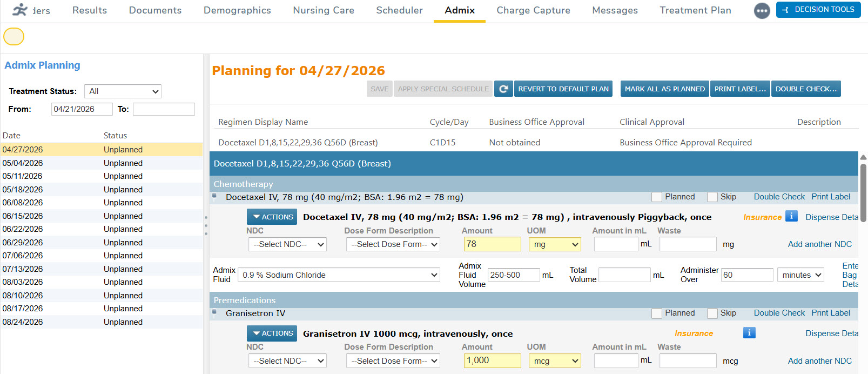Open the Docetaxel Select NDC dropdown

(287, 244)
